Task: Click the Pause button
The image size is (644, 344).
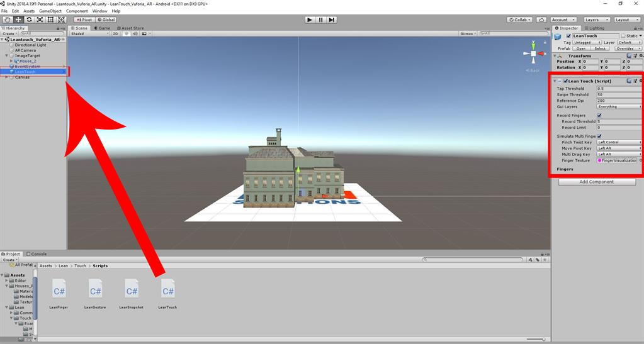Action: click(x=321, y=19)
